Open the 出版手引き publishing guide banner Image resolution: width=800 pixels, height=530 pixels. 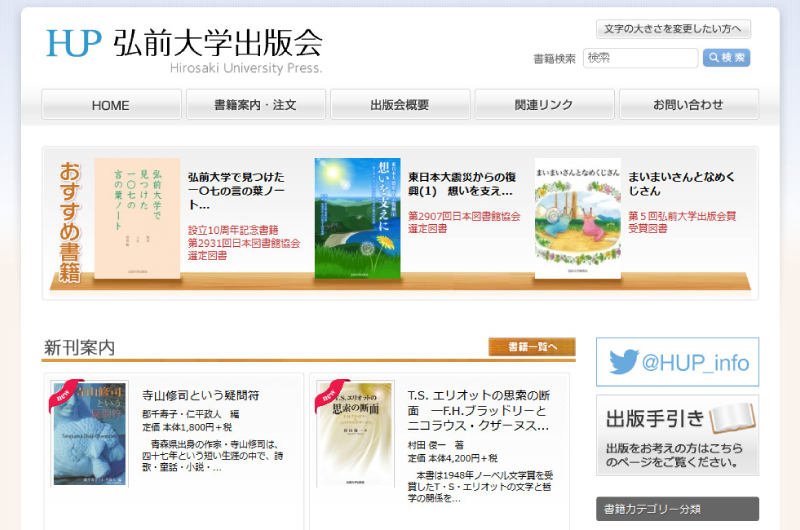[x=677, y=435]
